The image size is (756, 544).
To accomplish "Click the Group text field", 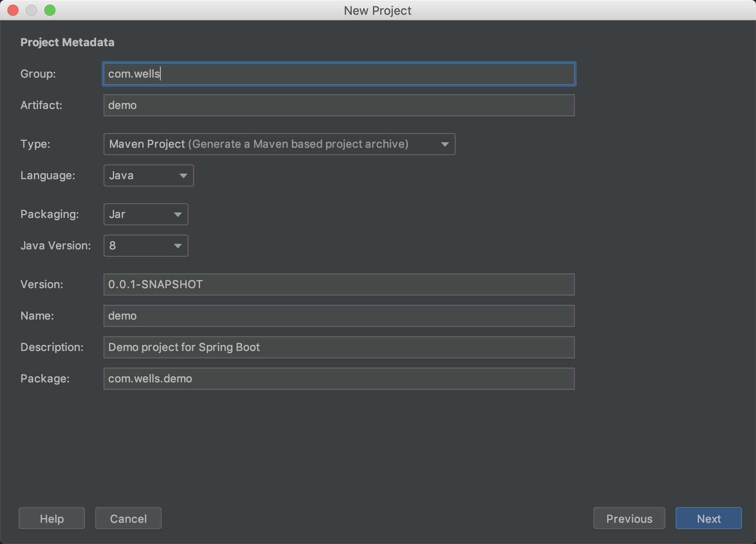I will click(x=339, y=74).
